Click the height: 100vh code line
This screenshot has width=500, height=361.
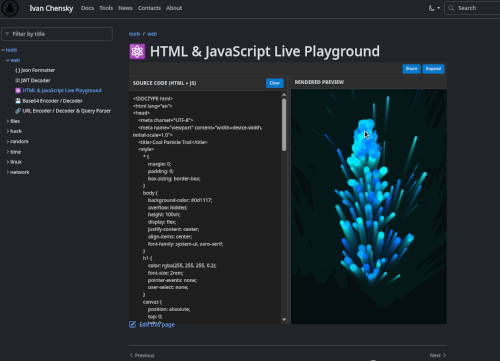[164, 215]
